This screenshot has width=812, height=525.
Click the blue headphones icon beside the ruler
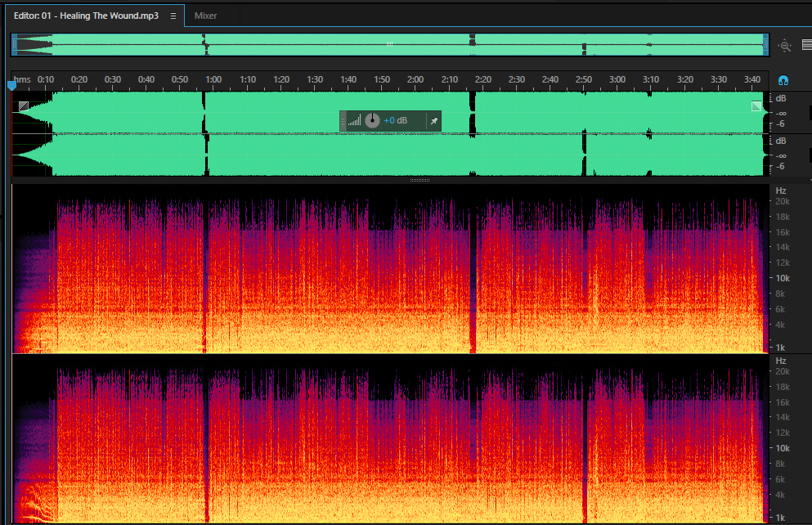click(x=783, y=80)
